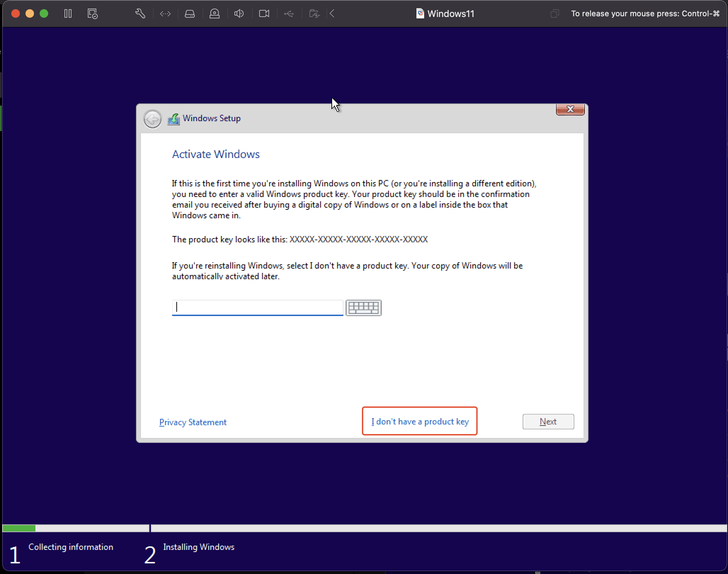
Task: Click the Installing Windows step label
Action: click(199, 547)
